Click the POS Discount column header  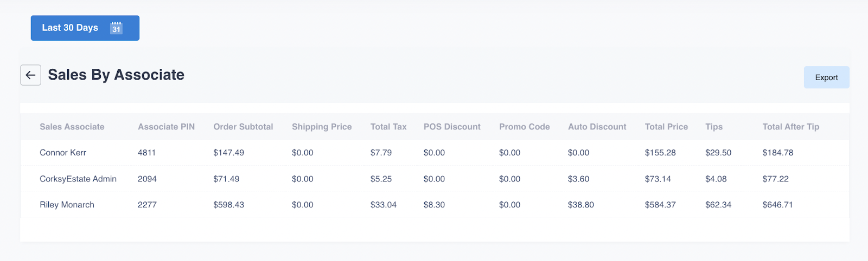coord(452,127)
